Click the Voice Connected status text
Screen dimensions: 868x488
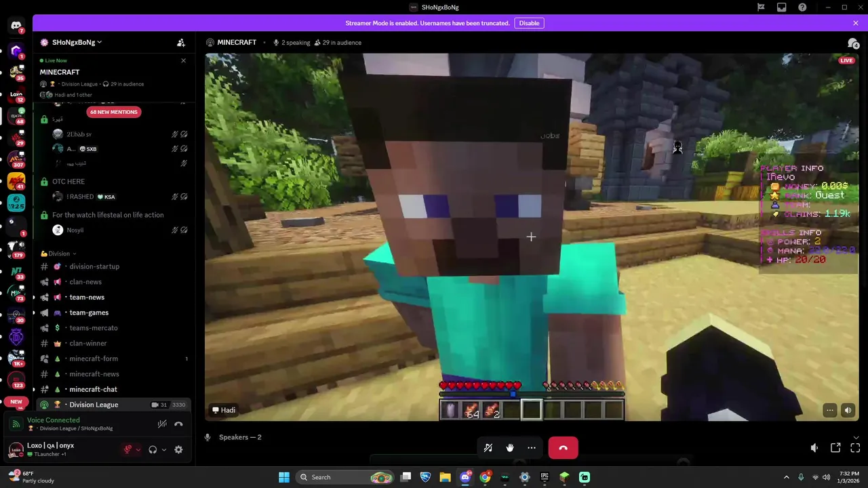(53, 420)
